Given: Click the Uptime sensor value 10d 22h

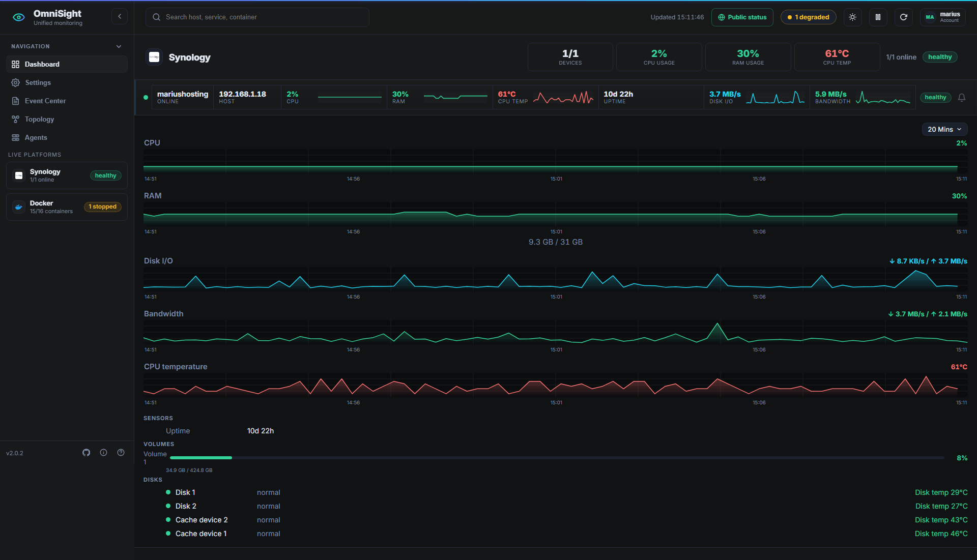Looking at the screenshot, I should pos(261,431).
